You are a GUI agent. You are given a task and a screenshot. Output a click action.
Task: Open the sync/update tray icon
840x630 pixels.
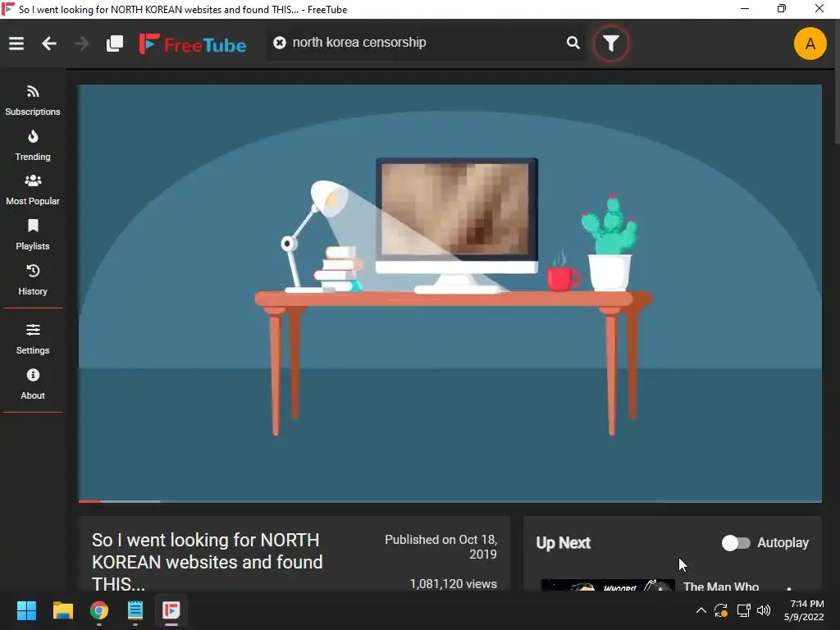pyautogui.click(x=721, y=610)
